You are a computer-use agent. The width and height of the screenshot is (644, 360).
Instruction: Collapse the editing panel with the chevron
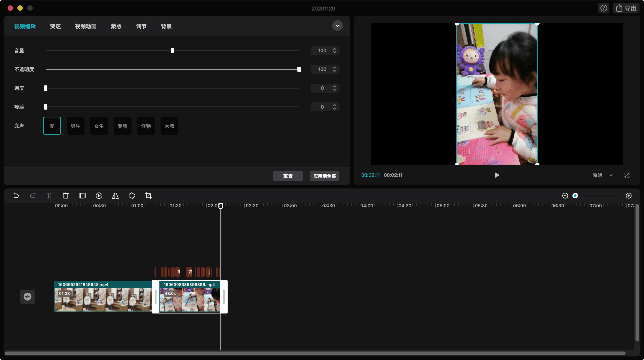coord(337,25)
